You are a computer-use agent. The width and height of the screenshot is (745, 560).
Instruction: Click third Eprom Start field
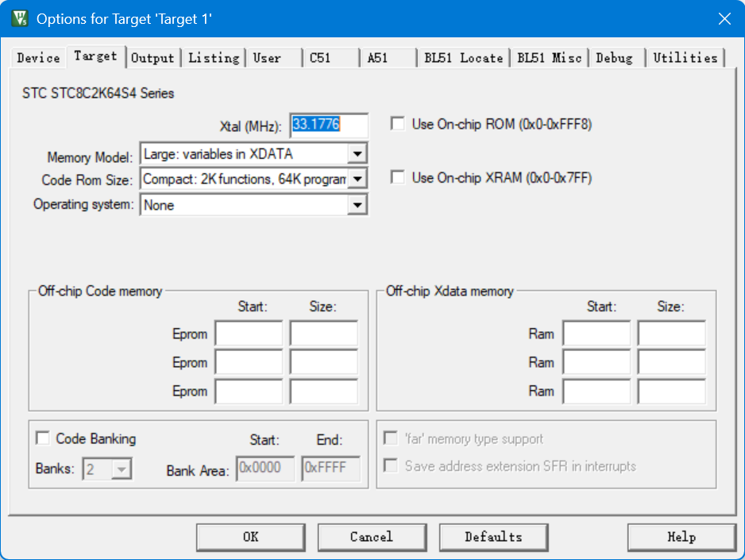pyautogui.click(x=249, y=391)
